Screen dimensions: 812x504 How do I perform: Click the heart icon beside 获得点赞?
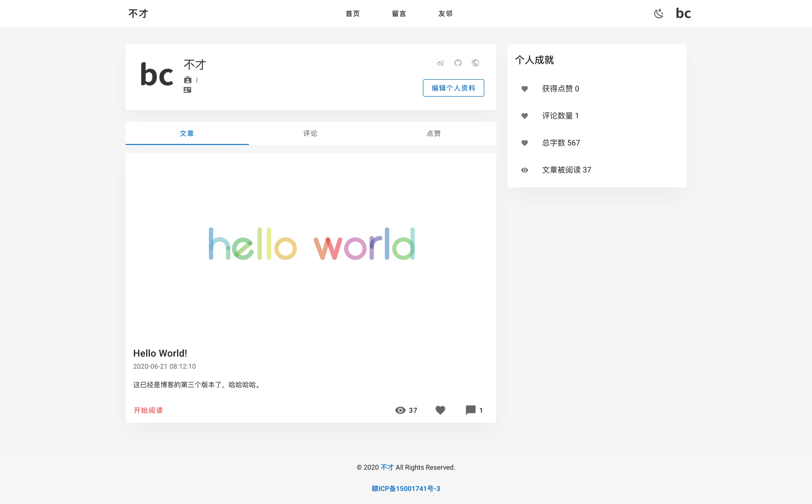(x=524, y=89)
